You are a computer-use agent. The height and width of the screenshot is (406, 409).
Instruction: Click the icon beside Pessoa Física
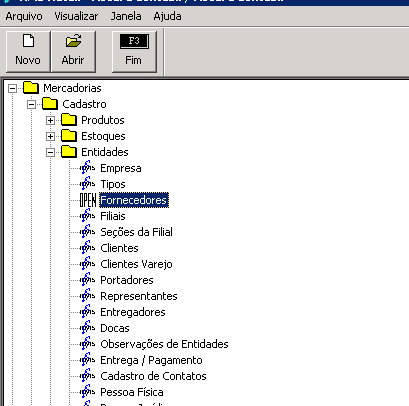(x=87, y=391)
